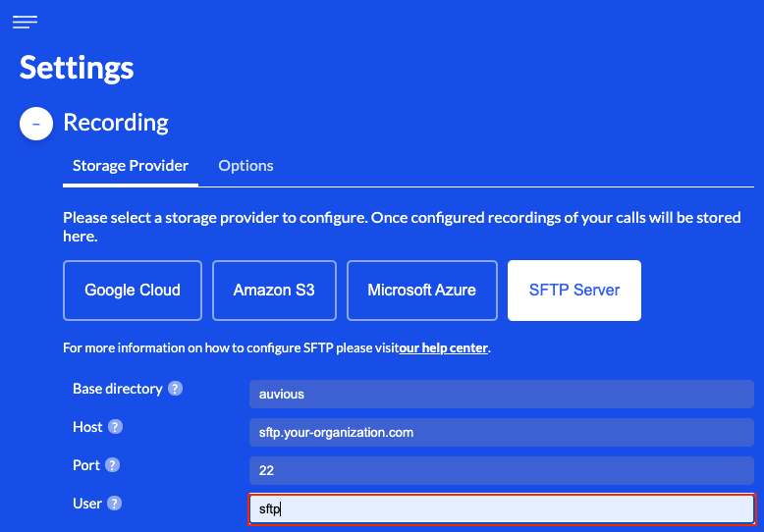764x532 pixels.
Task: Click the help icon beside Port
Action: [113, 465]
